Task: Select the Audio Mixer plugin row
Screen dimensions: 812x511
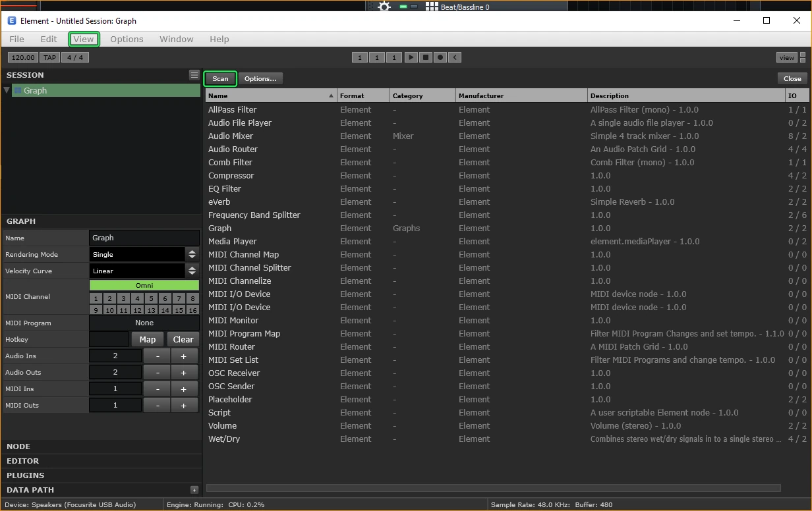Action: pos(507,136)
